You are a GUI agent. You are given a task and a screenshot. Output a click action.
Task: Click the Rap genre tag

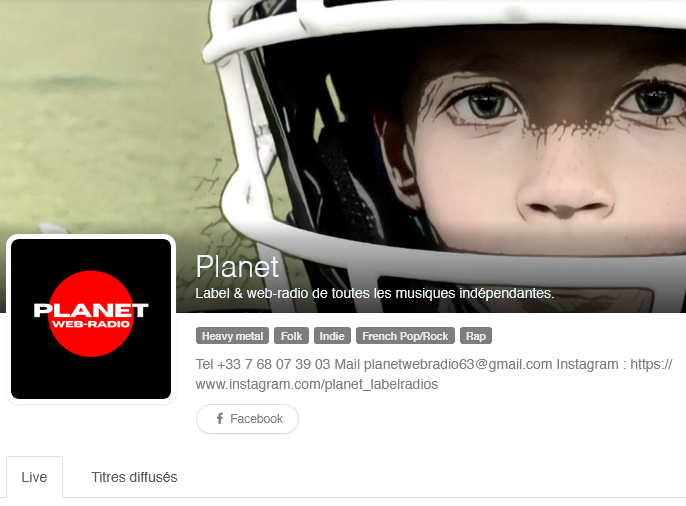[476, 336]
